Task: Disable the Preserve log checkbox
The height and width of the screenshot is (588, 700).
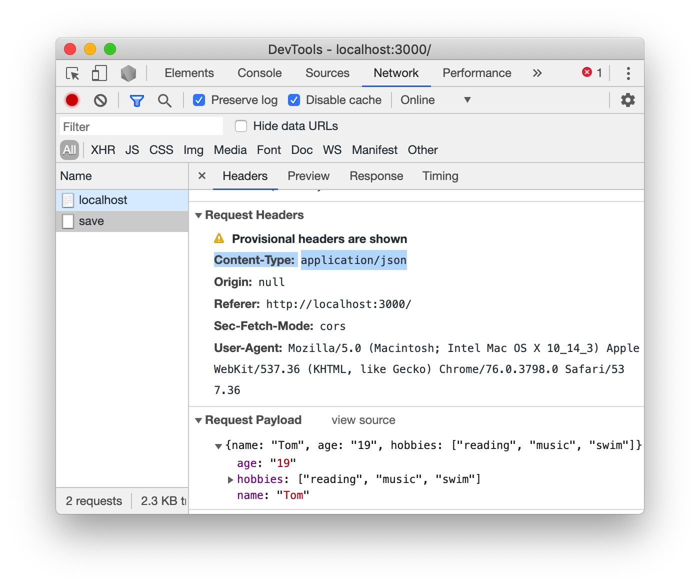Action: pos(199,100)
